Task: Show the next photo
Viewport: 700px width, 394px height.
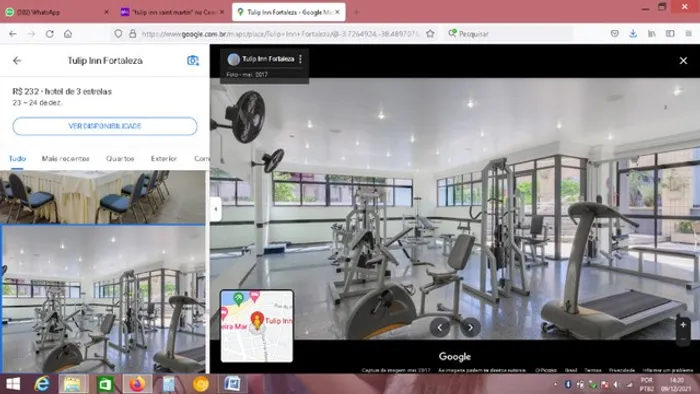Action: coord(470,328)
